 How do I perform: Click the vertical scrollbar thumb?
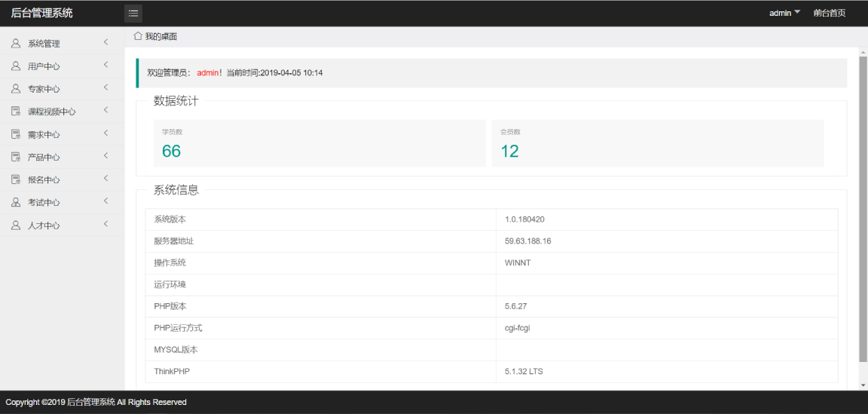(863, 209)
